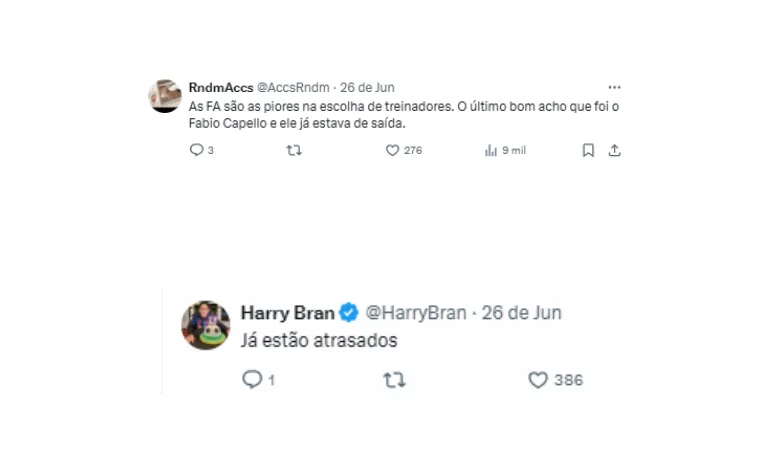The width and height of the screenshot is (768, 474).
Task: Click the RndmAccs display name
Action: (x=220, y=87)
